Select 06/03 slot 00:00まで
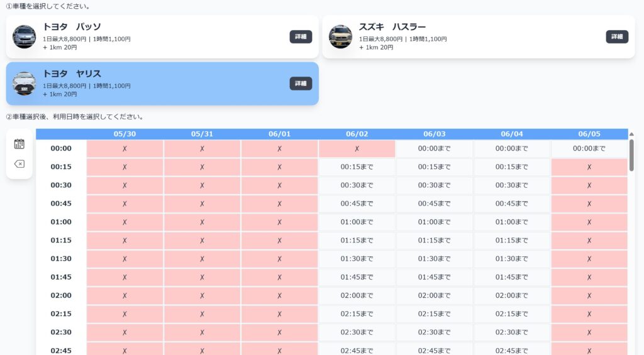 coord(435,148)
